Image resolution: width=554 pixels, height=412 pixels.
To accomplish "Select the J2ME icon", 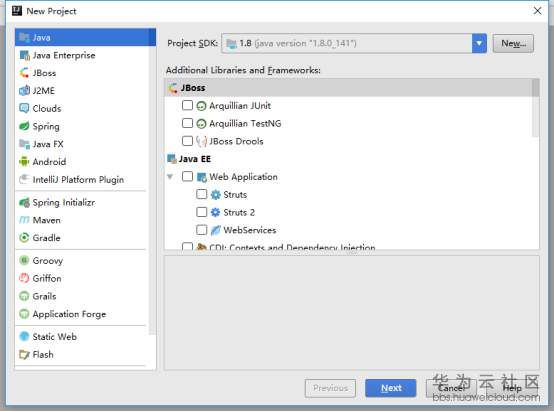I will (24, 90).
